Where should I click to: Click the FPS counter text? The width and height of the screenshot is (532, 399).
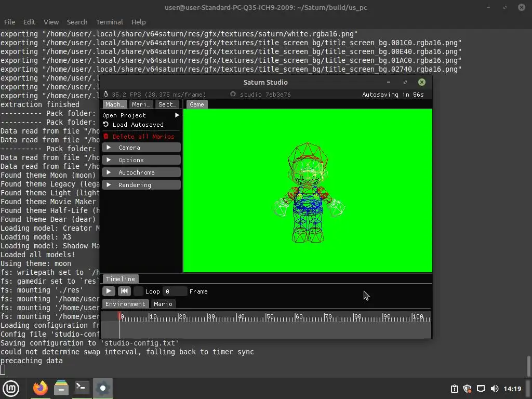point(159,95)
